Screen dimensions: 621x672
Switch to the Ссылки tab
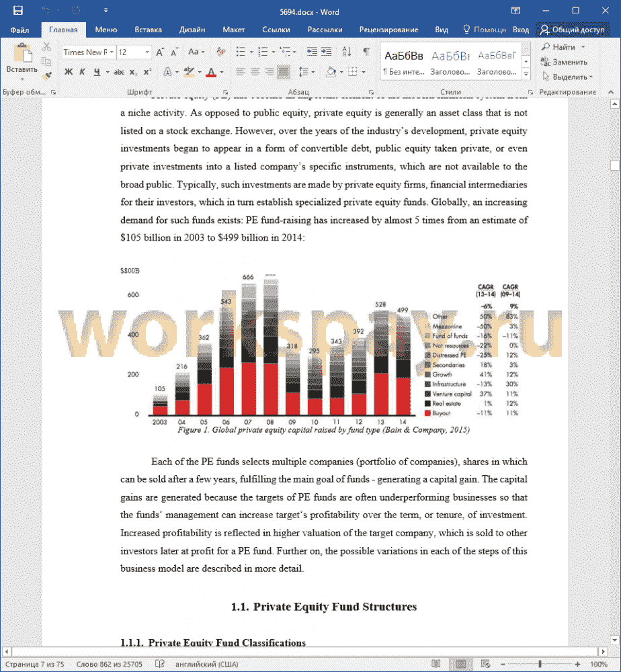276,30
